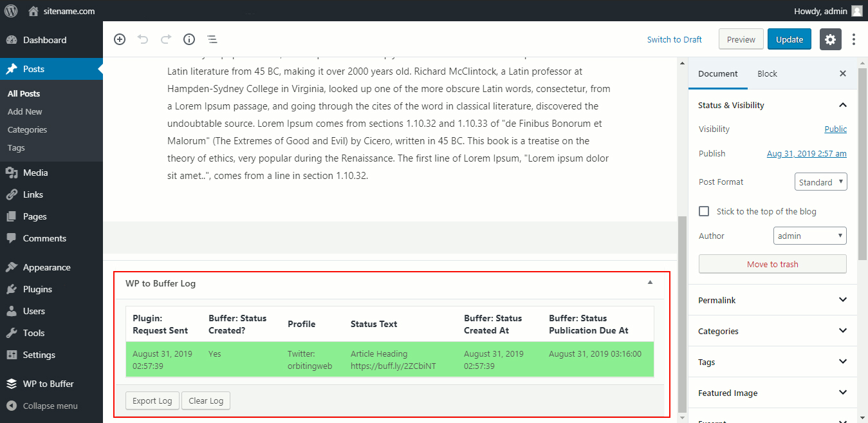Click the Update button
Viewport: 868px width, 423px height.
tap(790, 39)
